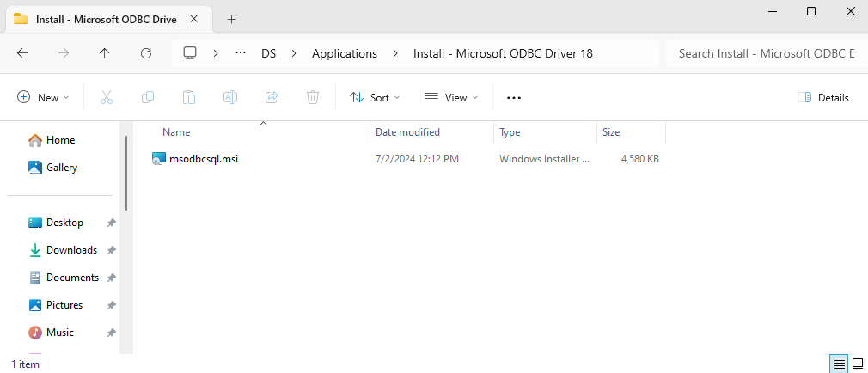This screenshot has height=373, width=868.
Task: Expand the chevron after Applications breadcrumb
Action: pos(395,53)
